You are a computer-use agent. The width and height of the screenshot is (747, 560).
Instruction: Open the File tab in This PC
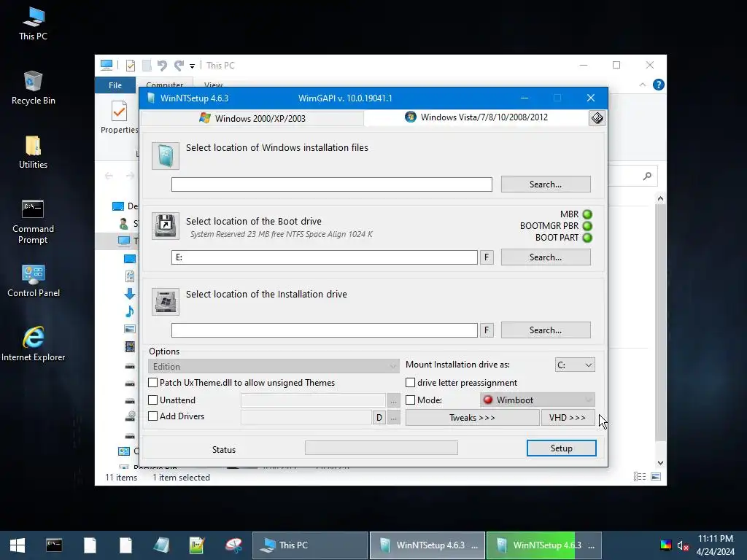[115, 85]
